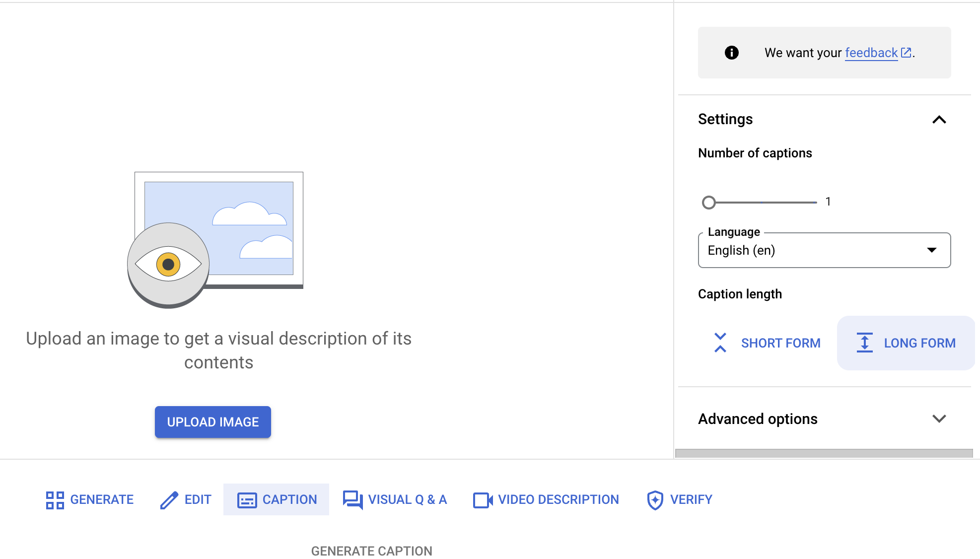The width and height of the screenshot is (980, 559).
Task: Click the UPLOAD IMAGE button
Action: (x=212, y=421)
